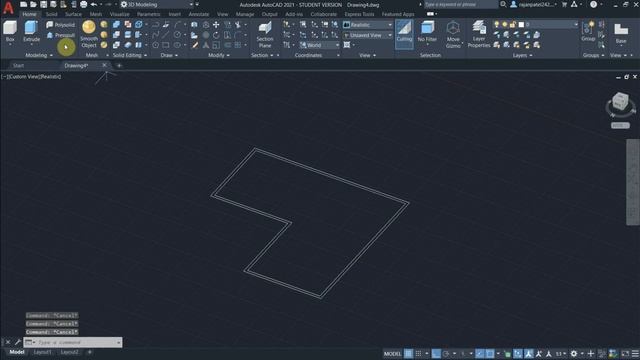This screenshot has width=640, height=360.
Task: Click the customize wrench icon beside the command line
Action: tap(18, 342)
